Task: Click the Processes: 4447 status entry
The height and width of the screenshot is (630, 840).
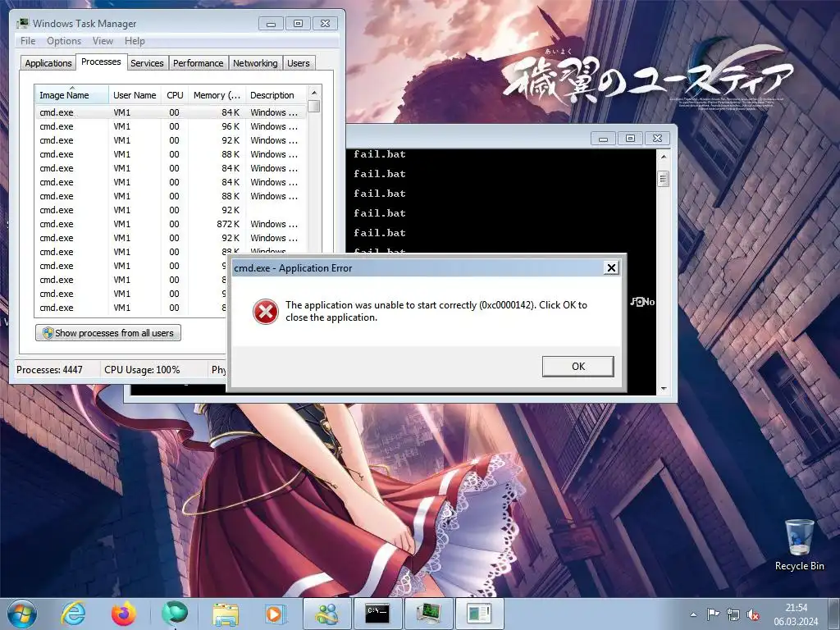Action: pyautogui.click(x=50, y=370)
